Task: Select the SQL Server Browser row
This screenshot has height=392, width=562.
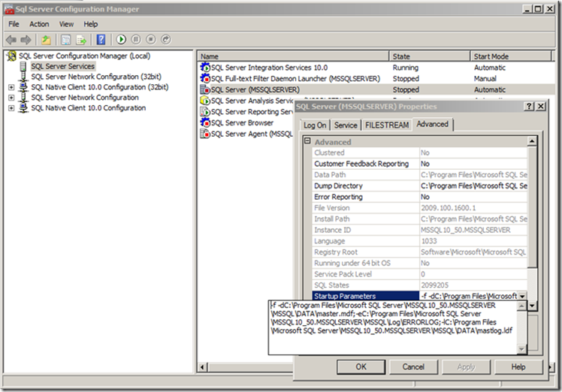Action: pos(242,122)
